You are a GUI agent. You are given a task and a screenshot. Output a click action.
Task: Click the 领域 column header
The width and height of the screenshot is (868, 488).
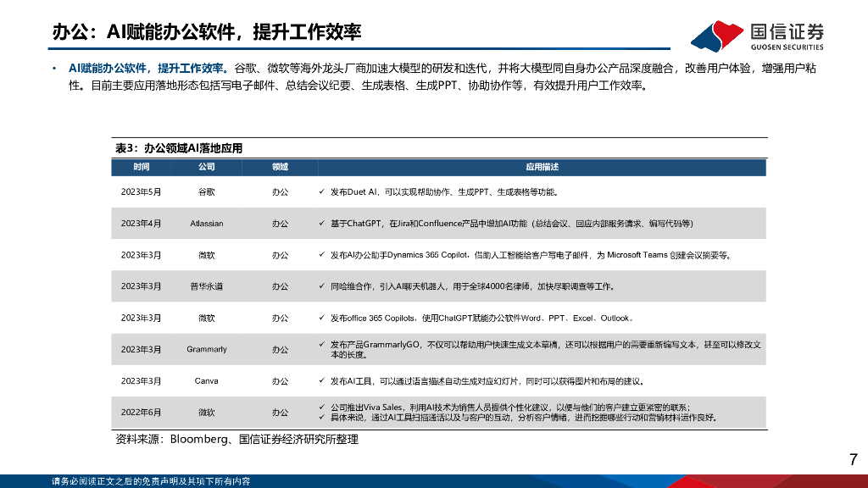[281, 167]
